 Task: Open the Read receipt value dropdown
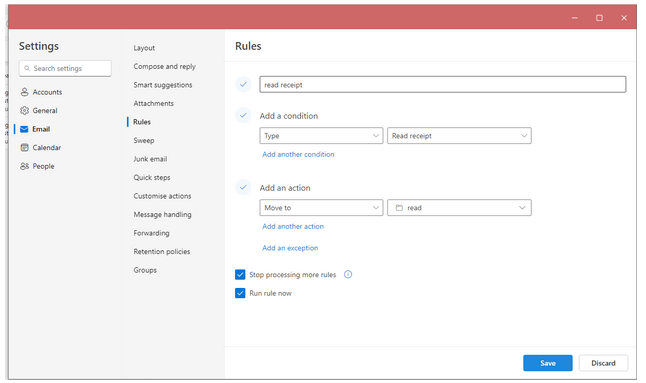click(x=459, y=135)
